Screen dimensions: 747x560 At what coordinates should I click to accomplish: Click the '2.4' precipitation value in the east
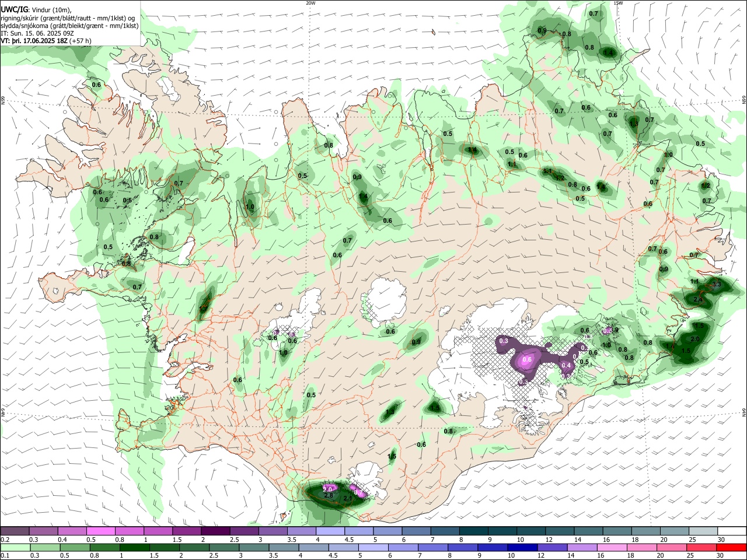tap(698, 299)
